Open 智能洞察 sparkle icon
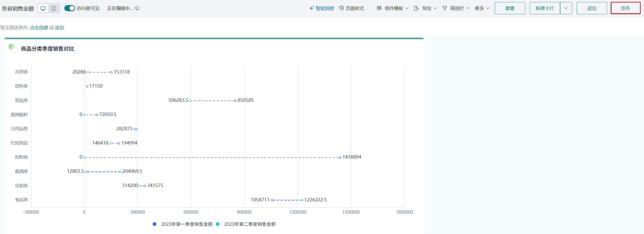This screenshot has width=644, height=234. click(311, 8)
